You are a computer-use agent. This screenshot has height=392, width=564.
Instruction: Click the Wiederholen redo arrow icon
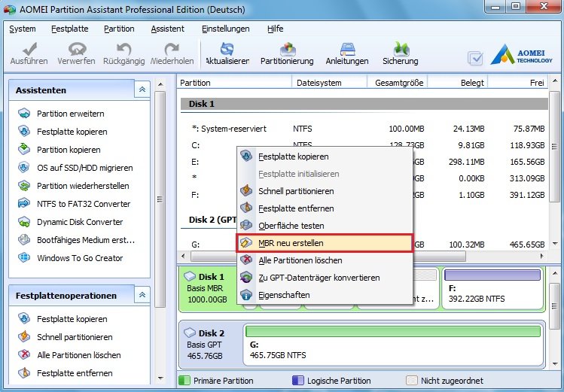(172, 49)
